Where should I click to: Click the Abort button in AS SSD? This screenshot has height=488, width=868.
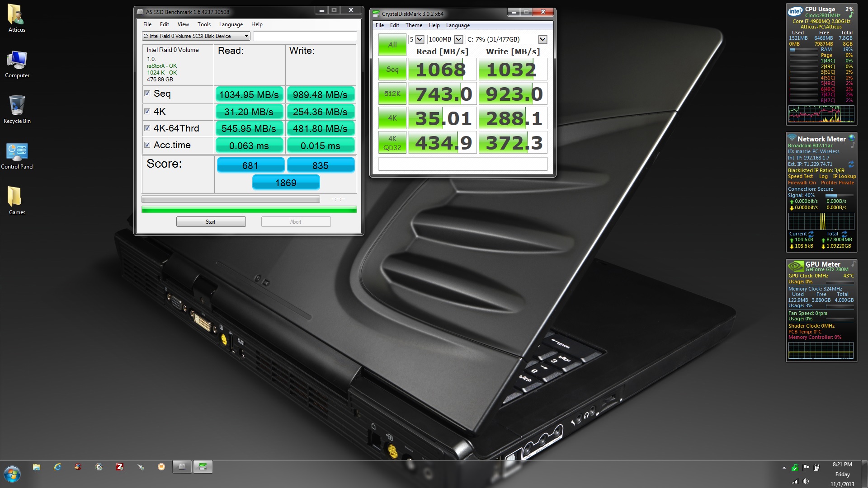296,222
